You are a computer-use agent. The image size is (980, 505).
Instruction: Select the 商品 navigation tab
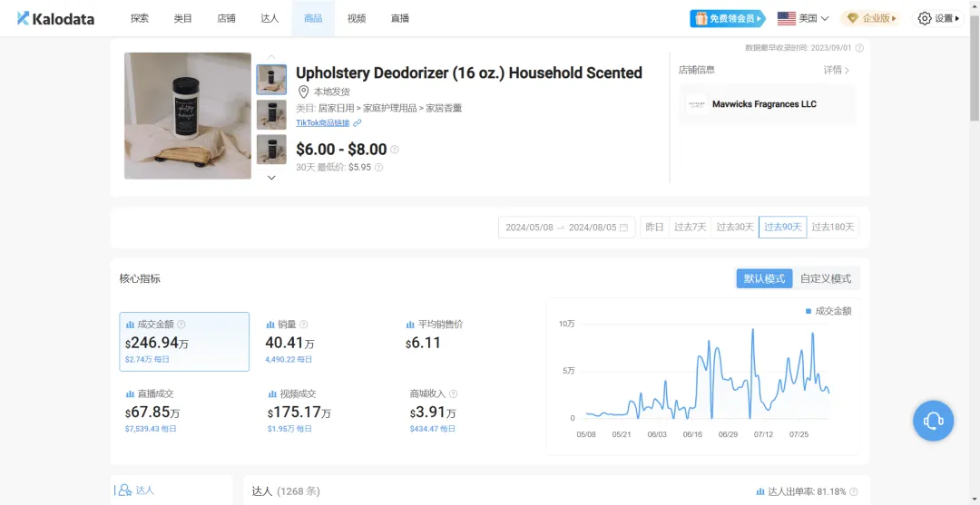point(313,19)
